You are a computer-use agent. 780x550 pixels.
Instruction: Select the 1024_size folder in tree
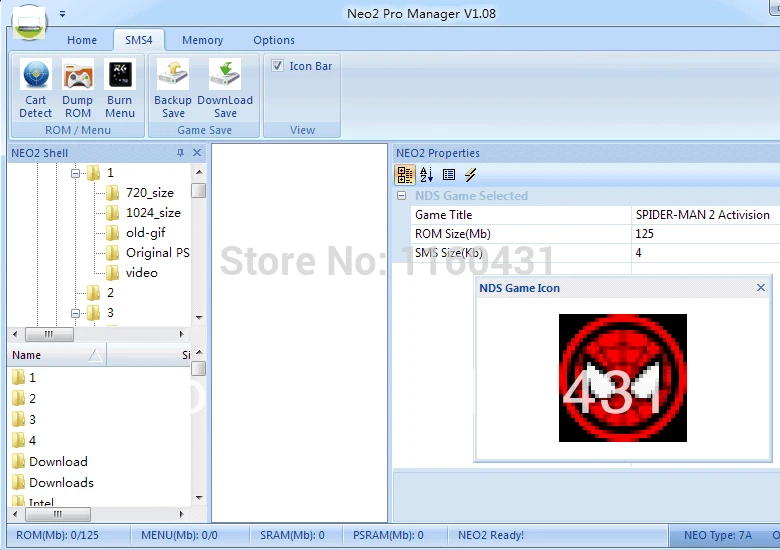pyautogui.click(x=153, y=213)
